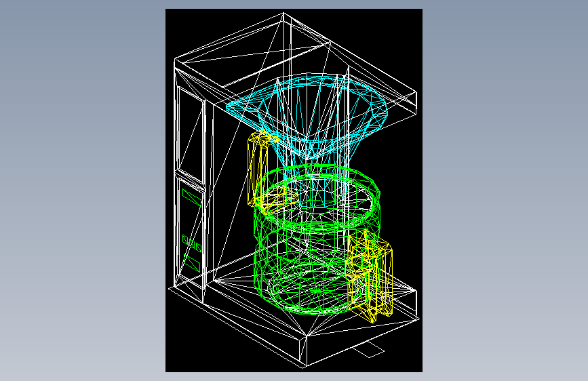Click the white rectangle protruding under the base

pyautogui.click(x=368, y=350)
